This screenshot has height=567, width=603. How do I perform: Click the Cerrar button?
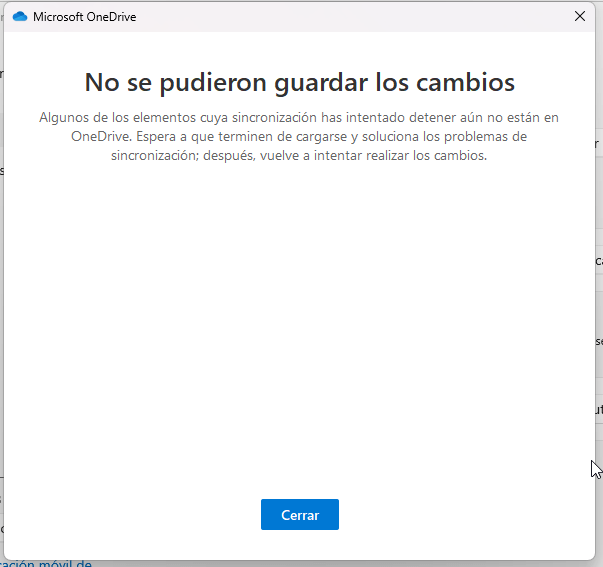[300, 514]
